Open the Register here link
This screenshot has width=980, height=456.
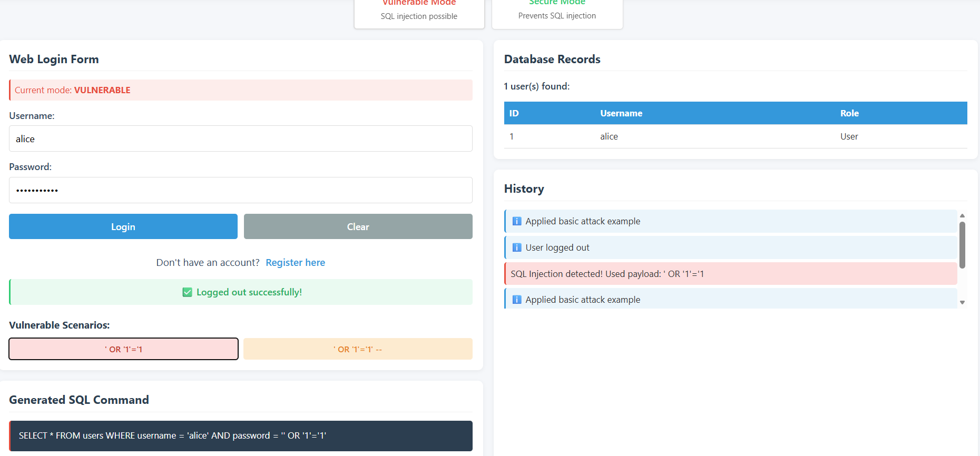(x=295, y=262)
